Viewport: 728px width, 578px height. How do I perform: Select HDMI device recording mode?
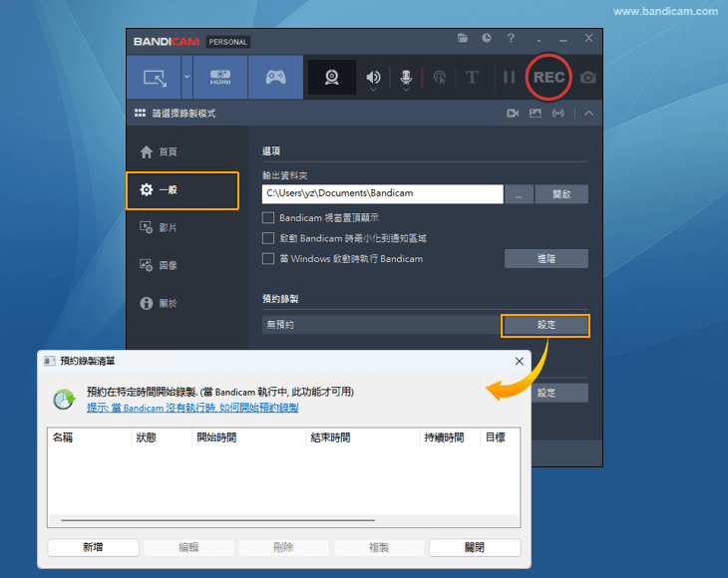[220, 78]
